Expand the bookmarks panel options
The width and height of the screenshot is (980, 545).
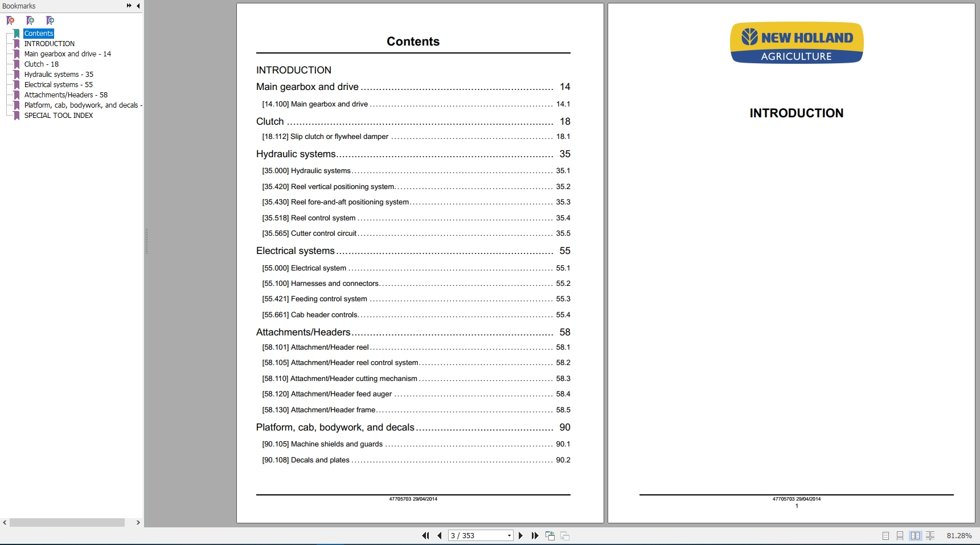click(129, 6)
